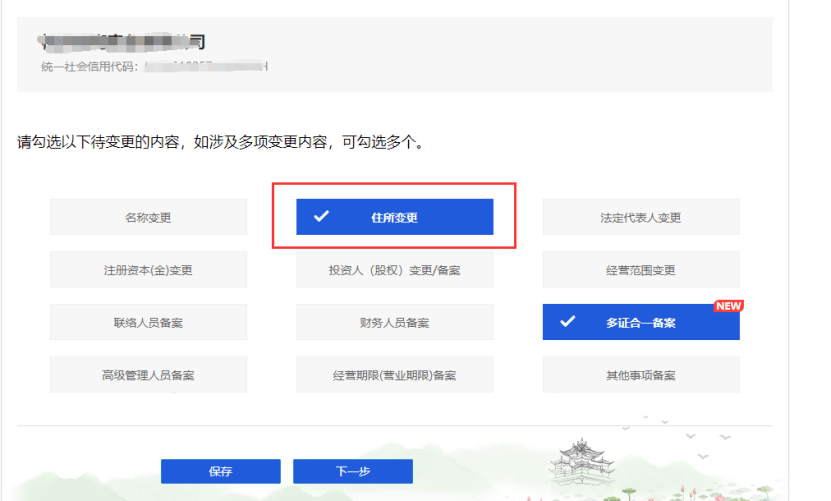Select the 其他事项备案 option
Image resolution: width=831 pixels, height=501 pixels.
pos(641,374)
